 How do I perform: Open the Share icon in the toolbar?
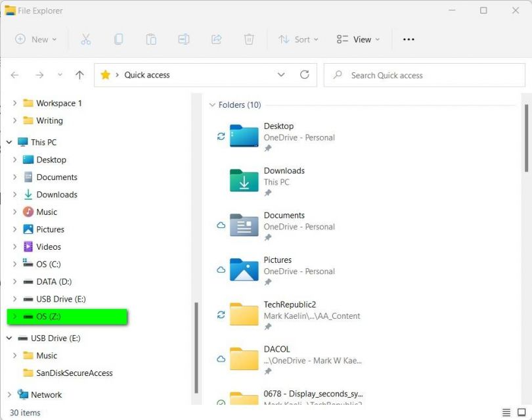[x=216, y=39]
